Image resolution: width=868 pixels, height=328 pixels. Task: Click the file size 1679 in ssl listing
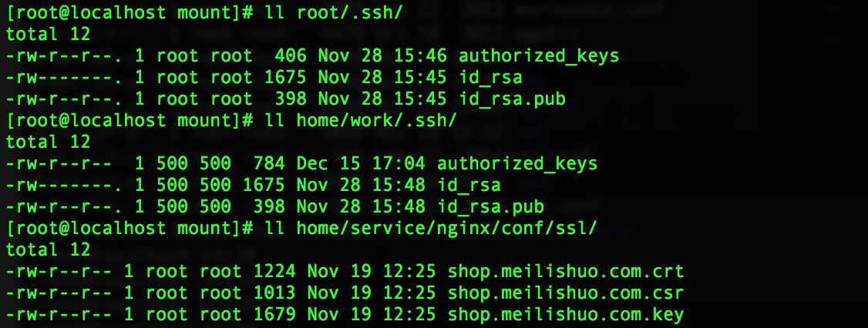[275, 315]
